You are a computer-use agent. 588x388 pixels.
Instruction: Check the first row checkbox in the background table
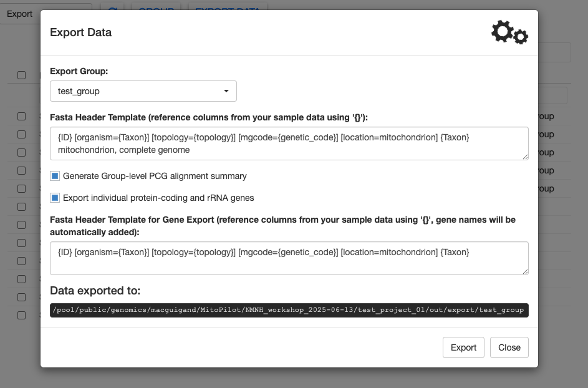point(21,116)
